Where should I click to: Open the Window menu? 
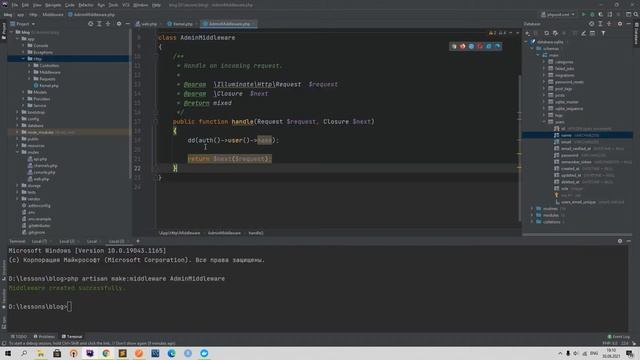point(140,5)
